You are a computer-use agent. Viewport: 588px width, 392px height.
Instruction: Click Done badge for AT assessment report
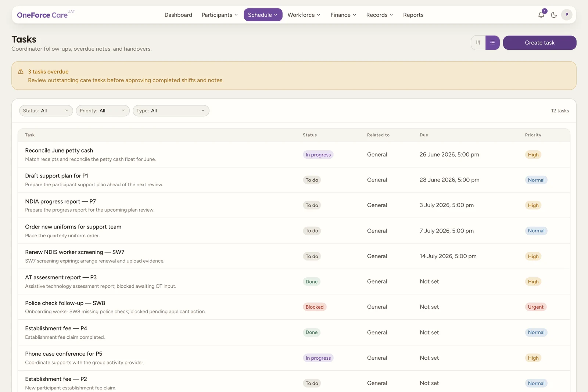click(312, 282)
